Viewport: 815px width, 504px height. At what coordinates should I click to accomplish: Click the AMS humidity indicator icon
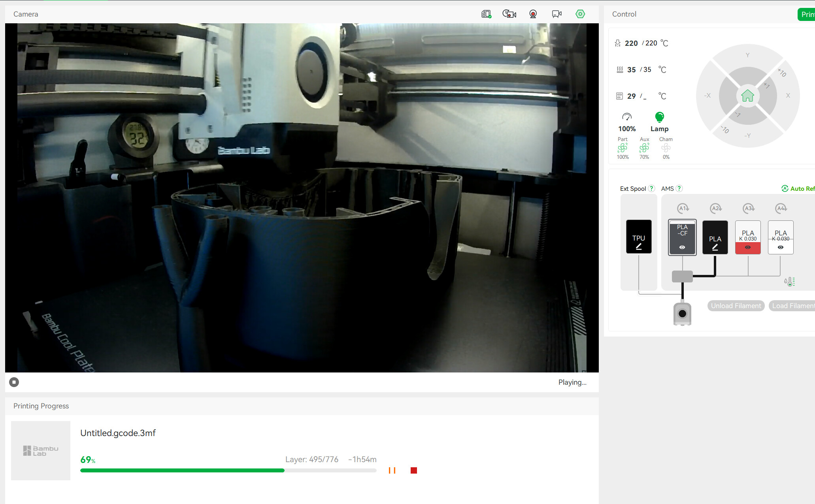click(789, 282)
